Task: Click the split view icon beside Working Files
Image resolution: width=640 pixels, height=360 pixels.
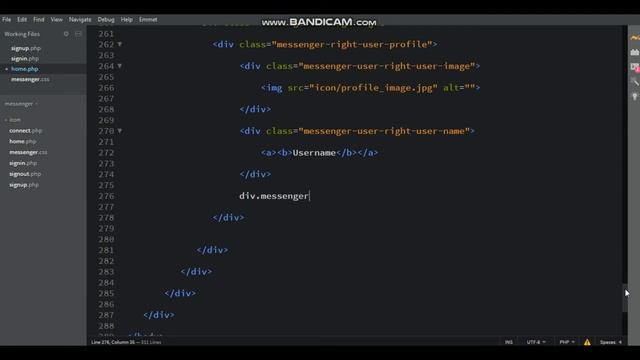Action: click(x=78, y=34)
